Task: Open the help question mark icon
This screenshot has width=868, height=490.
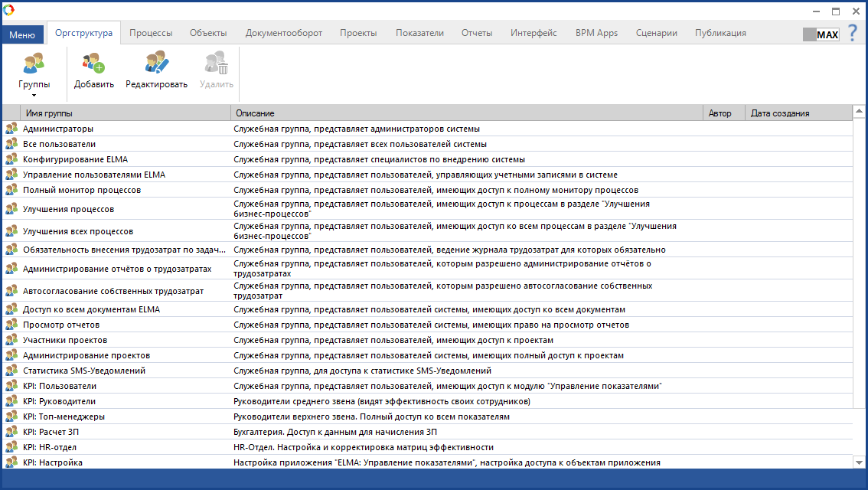Action: point(852,34)
